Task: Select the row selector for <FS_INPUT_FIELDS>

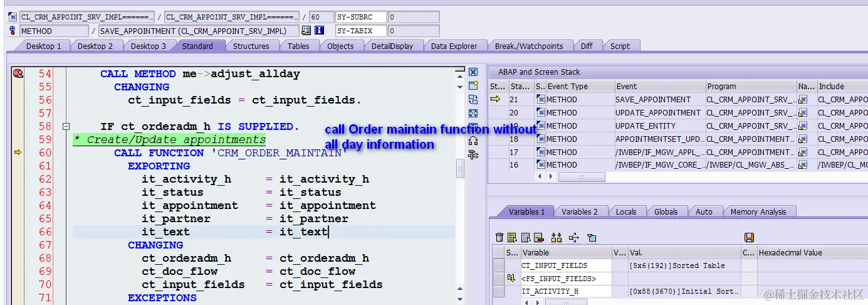Action: [499, 278]
